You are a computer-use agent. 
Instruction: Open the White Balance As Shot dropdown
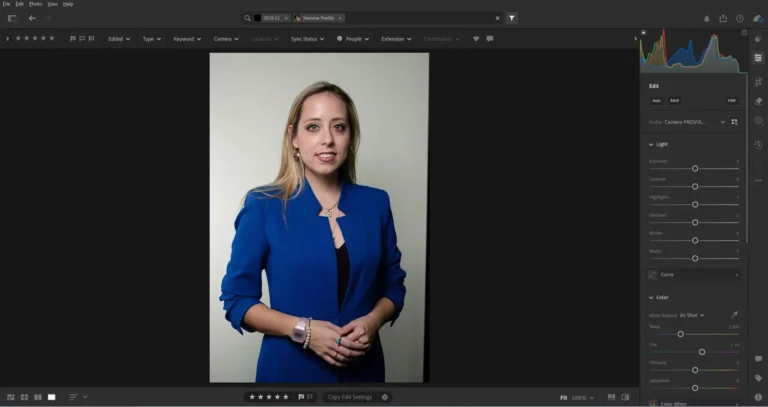point(692,315)
